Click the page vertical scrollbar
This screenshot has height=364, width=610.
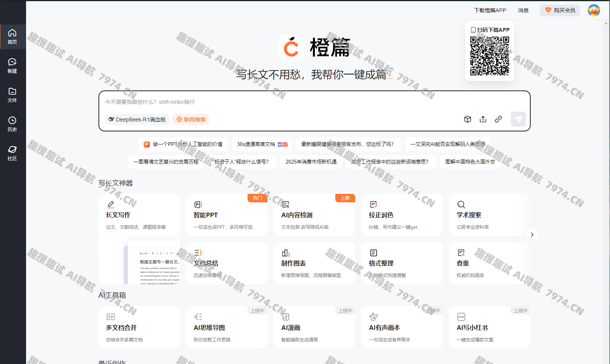click(x=606, y=192)
